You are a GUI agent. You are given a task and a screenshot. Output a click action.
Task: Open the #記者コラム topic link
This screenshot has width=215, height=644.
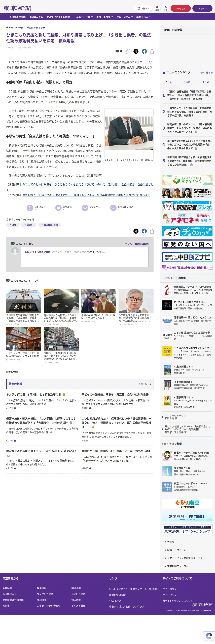point(36,17)
